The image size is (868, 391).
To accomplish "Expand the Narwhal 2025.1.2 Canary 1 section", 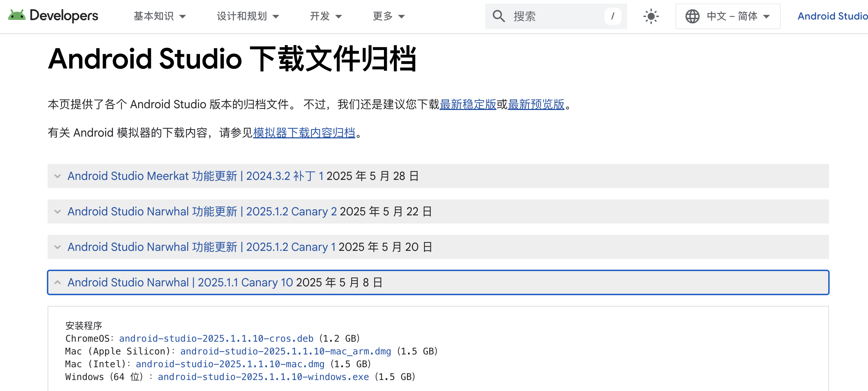I will (x=201, y=247).
